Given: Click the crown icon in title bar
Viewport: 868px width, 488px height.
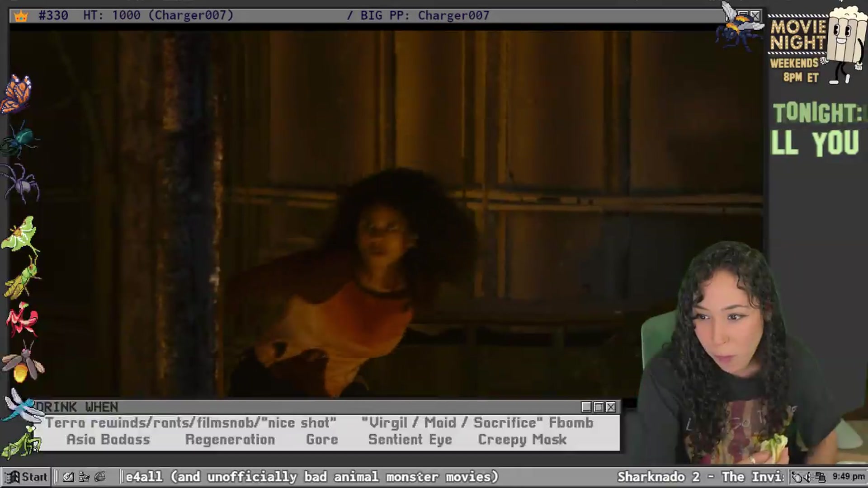Looking at the screenshot, I should 21,16.
